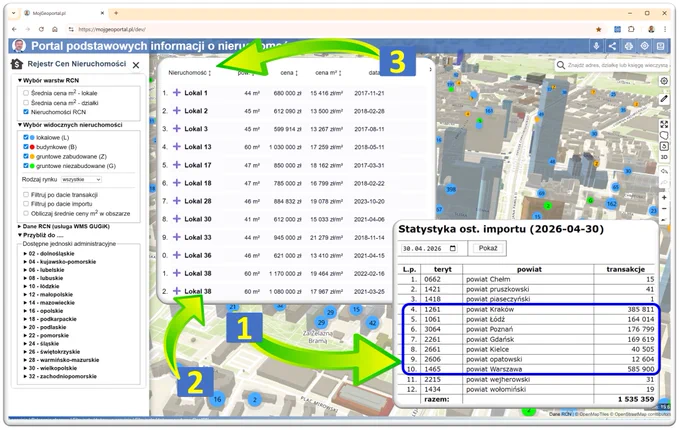Viewport: 680px width, 430px height.
Task: Expand 02 - dolnośląskie voivodeship
Action: pyautogui.click(x=49, y=254)
